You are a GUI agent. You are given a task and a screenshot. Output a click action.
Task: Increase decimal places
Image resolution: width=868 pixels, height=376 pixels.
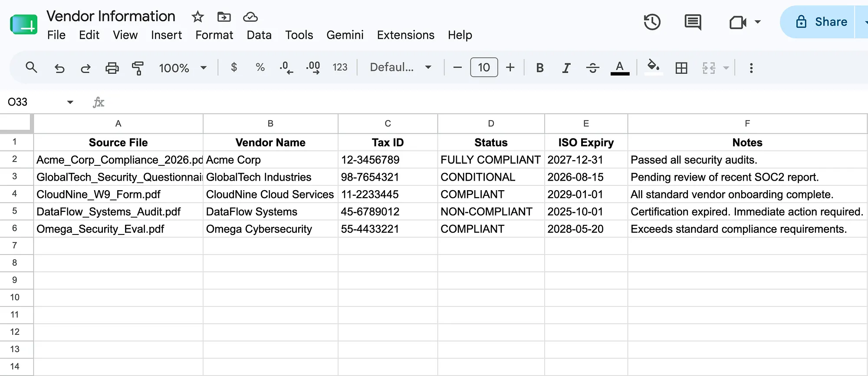[x=313, y=67]
